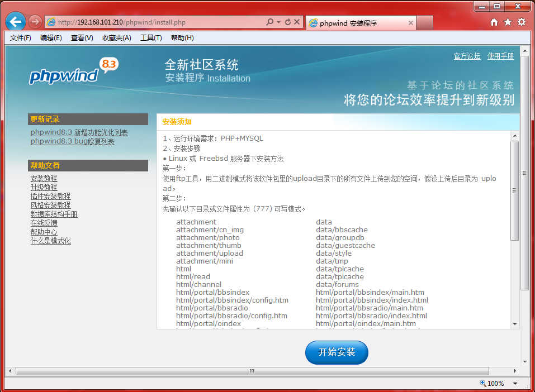The image size is (535, 392).
Task: Click the phpwind 8.3 logo
Action: point(73,71)
